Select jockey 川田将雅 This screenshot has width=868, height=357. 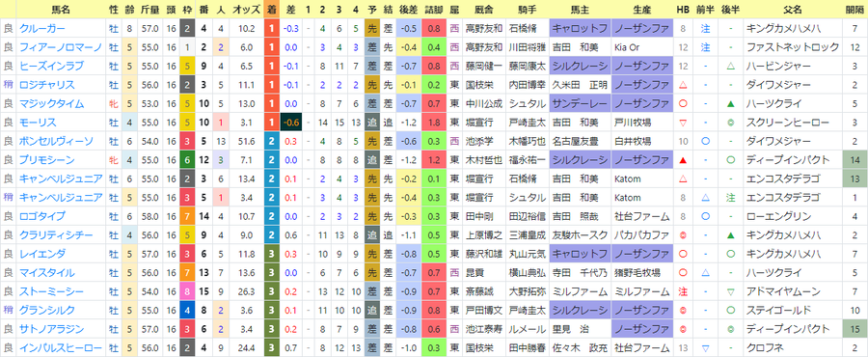pyautogui.click(x=528, y=47)
